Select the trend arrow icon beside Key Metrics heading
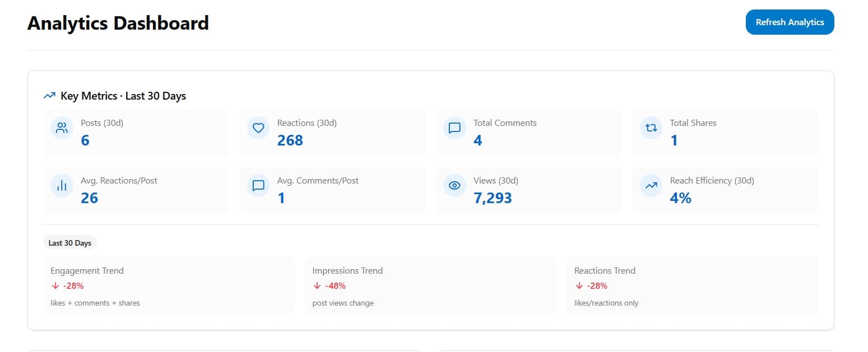The width and height of the screenshot is (868, 352). [49, 95]
